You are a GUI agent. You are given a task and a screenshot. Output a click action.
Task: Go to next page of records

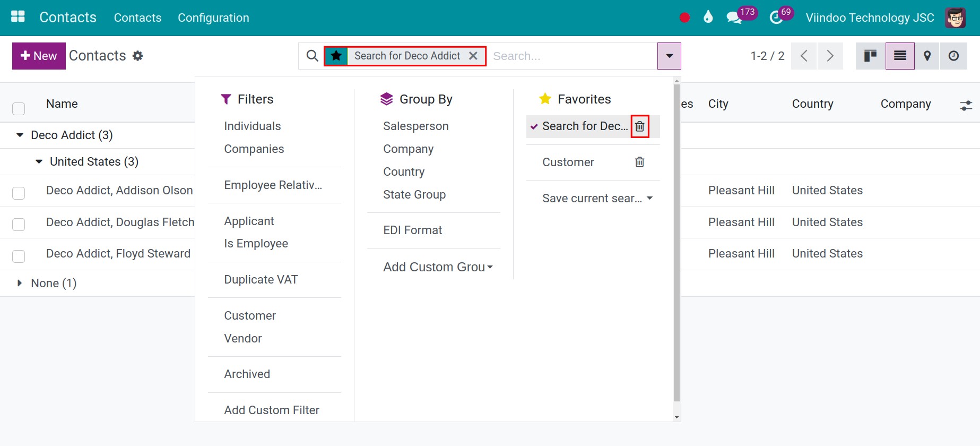click(x=830, y=56)
